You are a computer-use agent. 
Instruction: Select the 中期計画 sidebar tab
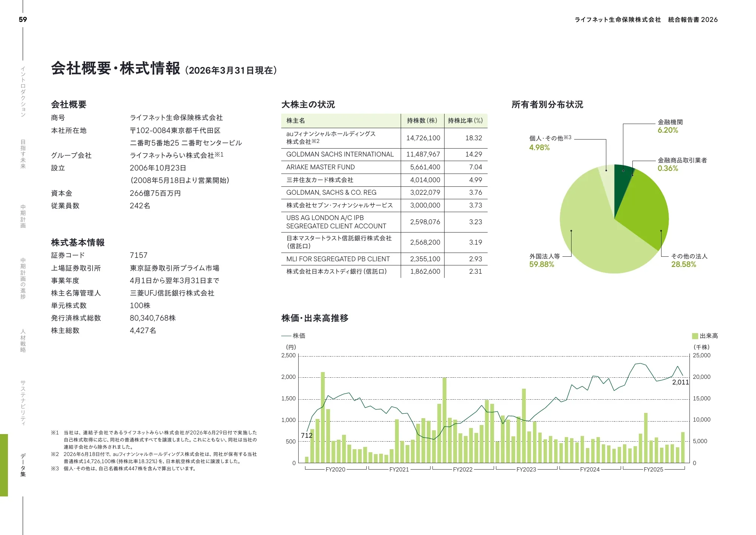(23, 216)
